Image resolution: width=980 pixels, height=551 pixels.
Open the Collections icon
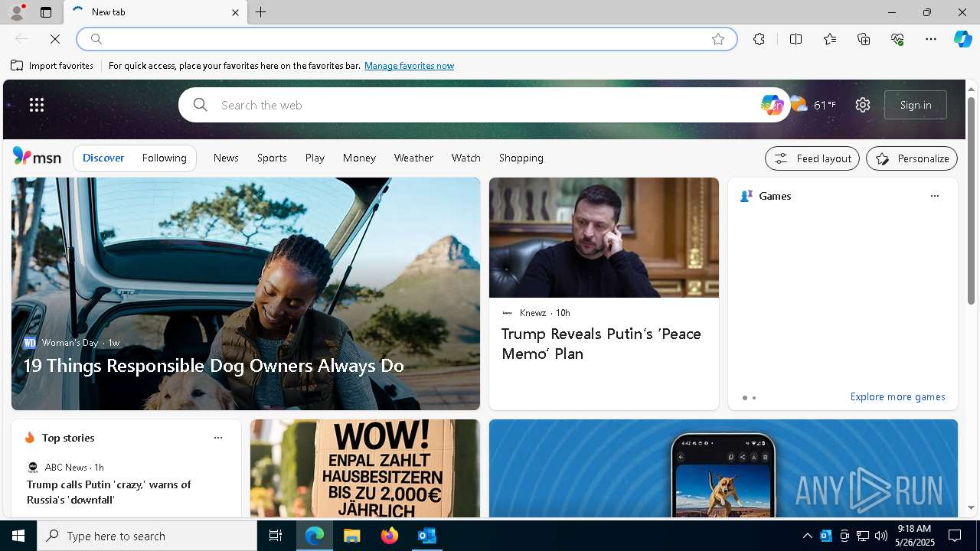[x=864, y=39]
